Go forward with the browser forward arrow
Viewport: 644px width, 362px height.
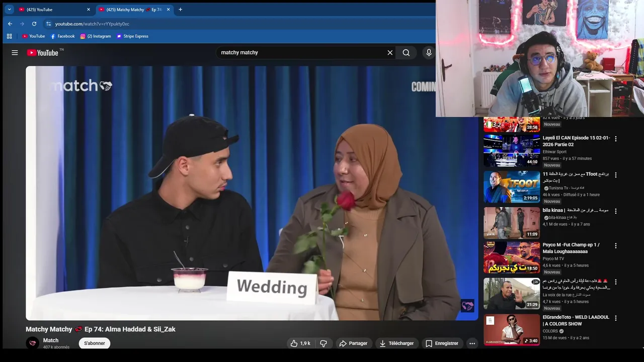pyautogui.click(x=22, y=24)
